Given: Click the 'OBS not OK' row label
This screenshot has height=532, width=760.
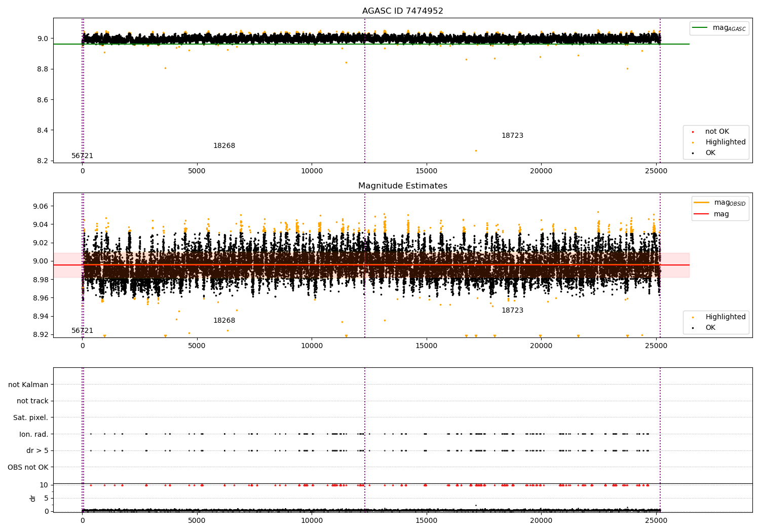Looking at the screenshot, I should (x=28, y=467).
